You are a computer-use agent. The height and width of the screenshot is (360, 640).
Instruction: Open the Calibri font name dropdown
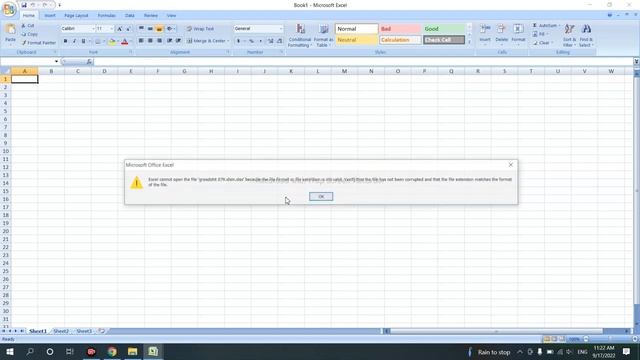pos(93,29)
